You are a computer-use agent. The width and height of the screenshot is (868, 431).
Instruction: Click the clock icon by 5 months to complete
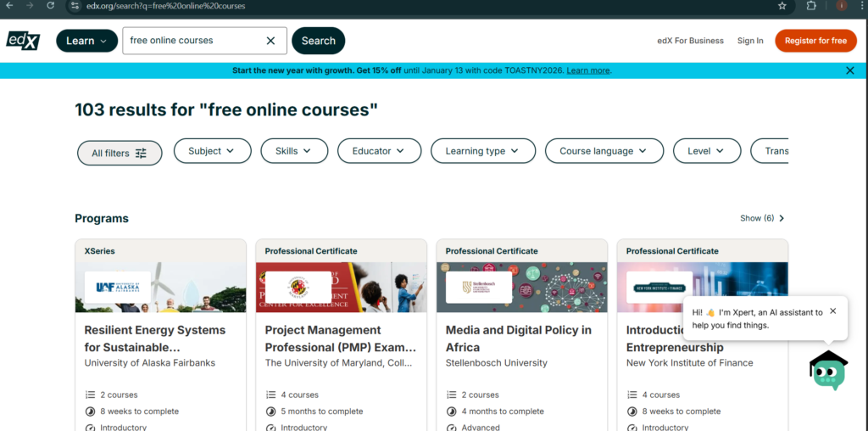point(270,411)
